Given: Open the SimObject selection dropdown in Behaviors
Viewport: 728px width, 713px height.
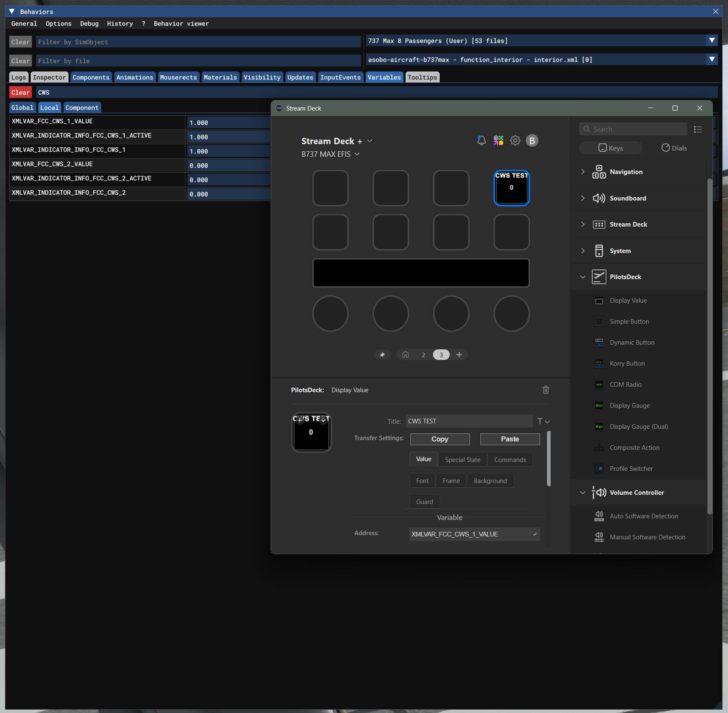Looking at the screenshot, I should (x=712, y=41).
